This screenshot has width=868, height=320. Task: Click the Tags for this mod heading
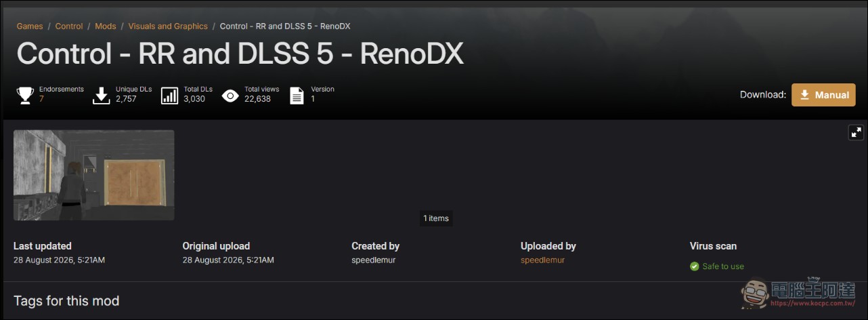pos(66,301)
